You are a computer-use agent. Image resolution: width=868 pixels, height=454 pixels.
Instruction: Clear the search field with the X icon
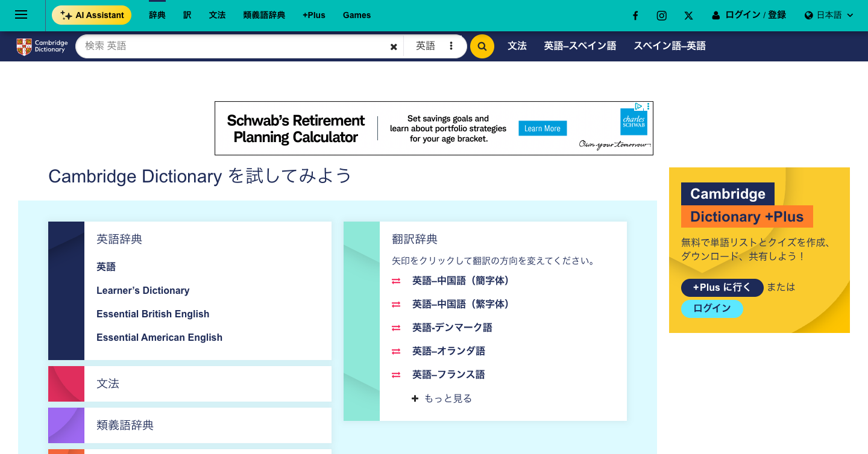pyautogui.click(x=394, y=46)
